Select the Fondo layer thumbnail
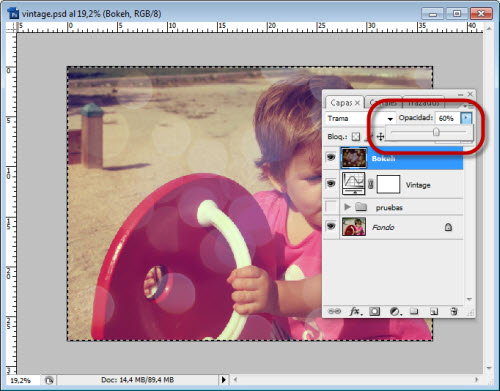This screenshot has width=500, height=391. (354, 227)
